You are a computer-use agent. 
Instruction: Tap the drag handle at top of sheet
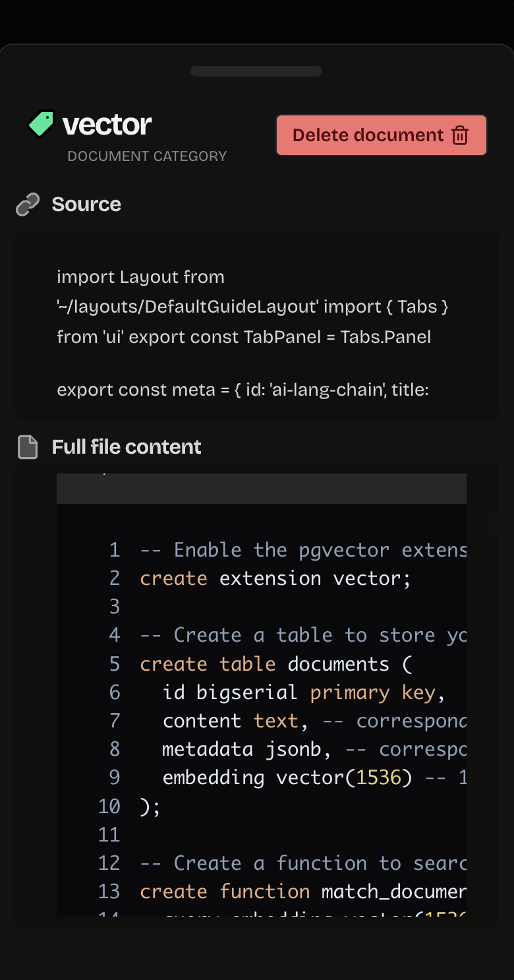(x=256, y=71)
